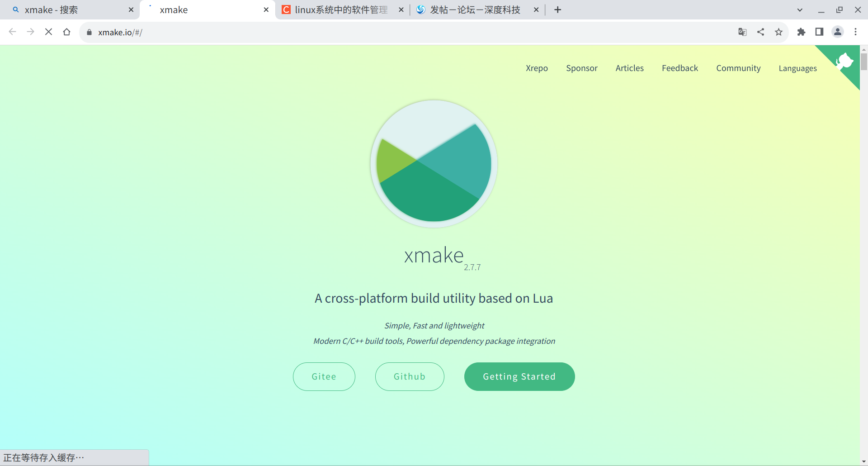Viewport: 868px width, 466px height.
Task: Click the 'A cross-platform build utility based on Lua' tagline
Action: (434, 299)
